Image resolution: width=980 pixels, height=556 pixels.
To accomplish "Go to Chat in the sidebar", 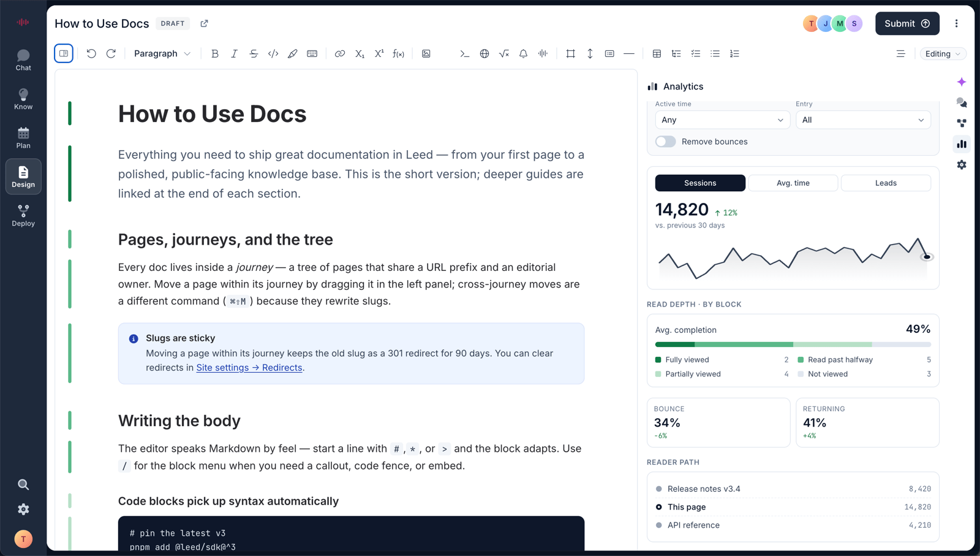I will click(23, 60).
